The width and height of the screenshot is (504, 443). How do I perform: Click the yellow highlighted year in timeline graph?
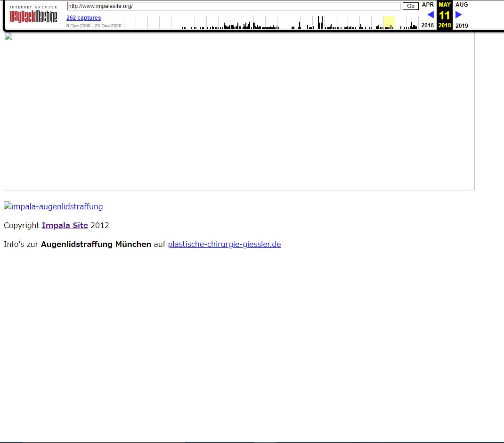(x=389, y=23)
